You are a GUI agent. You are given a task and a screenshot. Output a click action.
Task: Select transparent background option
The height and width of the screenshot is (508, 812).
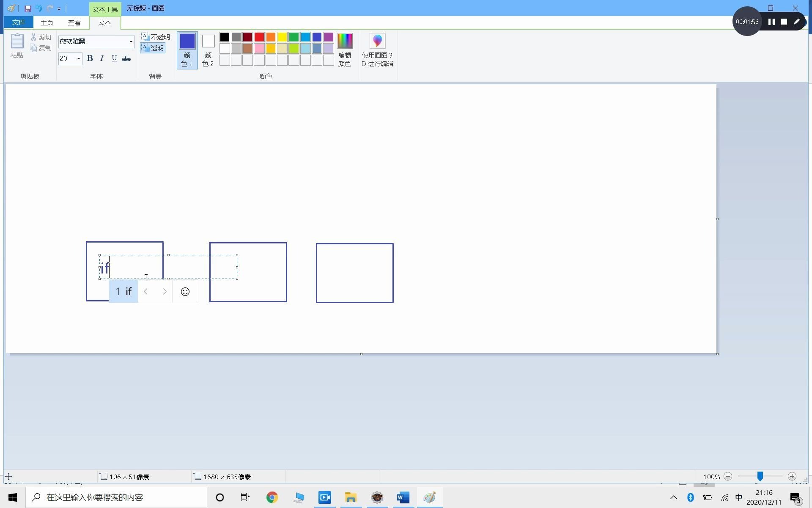pos(153,48)
